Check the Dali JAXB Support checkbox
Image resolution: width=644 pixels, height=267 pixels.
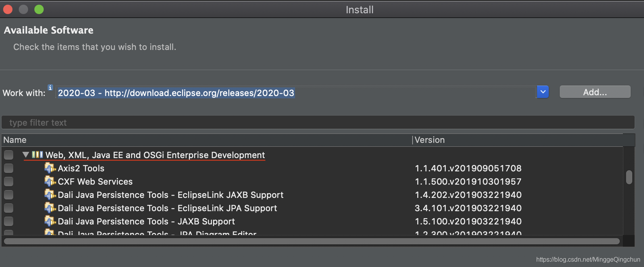[x=9, y=221]
